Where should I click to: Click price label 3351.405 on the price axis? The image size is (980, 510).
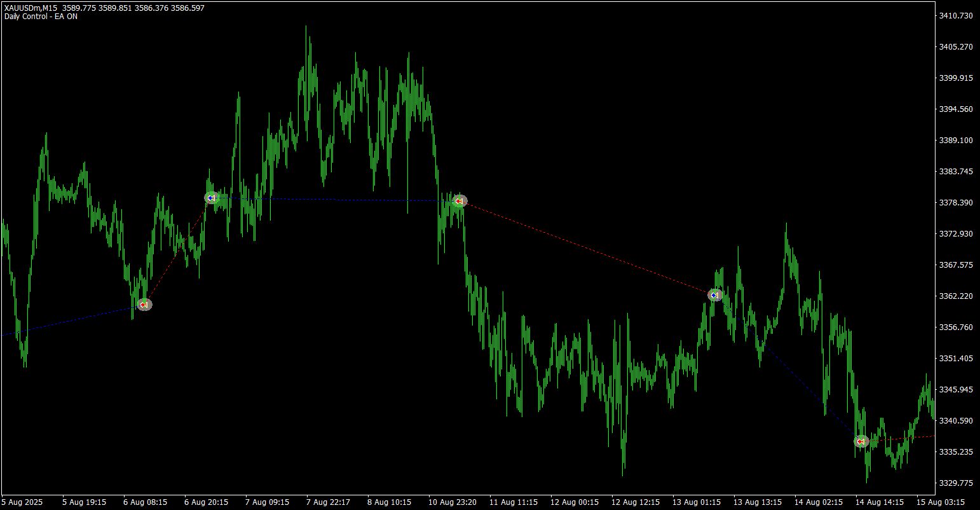pyautogui.click(x=956, y=358)
